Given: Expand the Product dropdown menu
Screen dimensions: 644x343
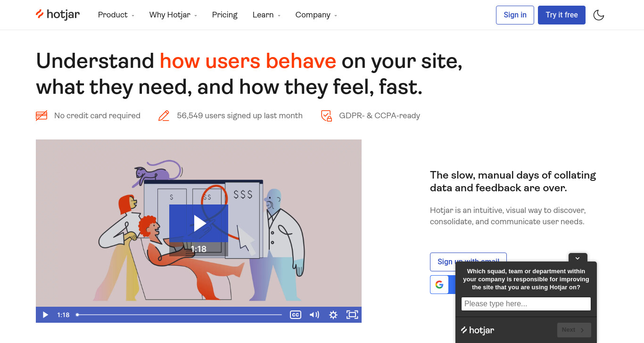Looking at the screenshot, I should point(116,15).
